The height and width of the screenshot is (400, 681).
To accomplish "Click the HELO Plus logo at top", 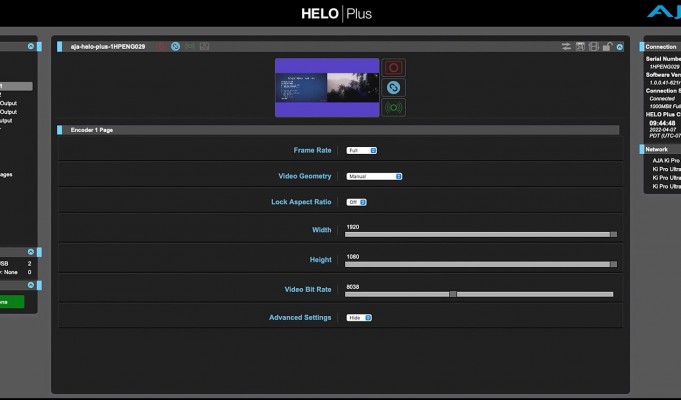I will pos(337,13).
